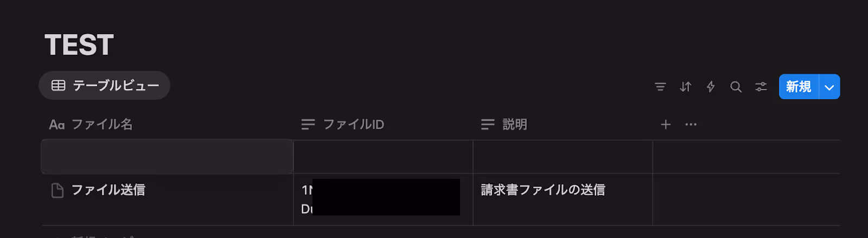The image size is (868, 238).
Task: Open database search magnifier icon
Action: coord(736,87)
